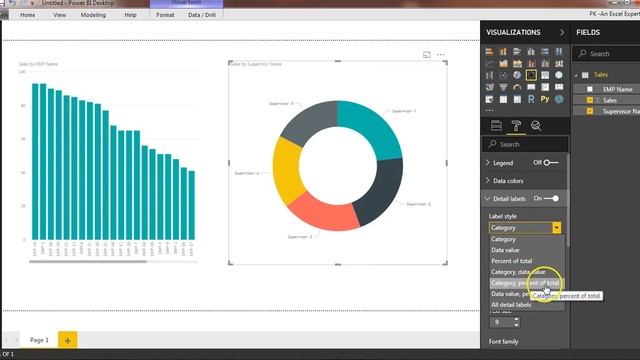
Task: Select the highlighted Donut chart visual
Action: tap(531, 75)
